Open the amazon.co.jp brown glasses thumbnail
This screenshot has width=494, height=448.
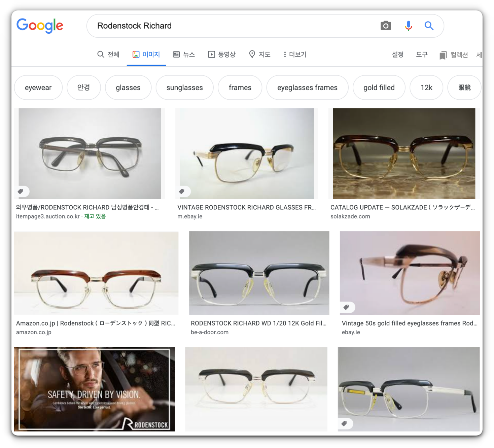[96, 273]
